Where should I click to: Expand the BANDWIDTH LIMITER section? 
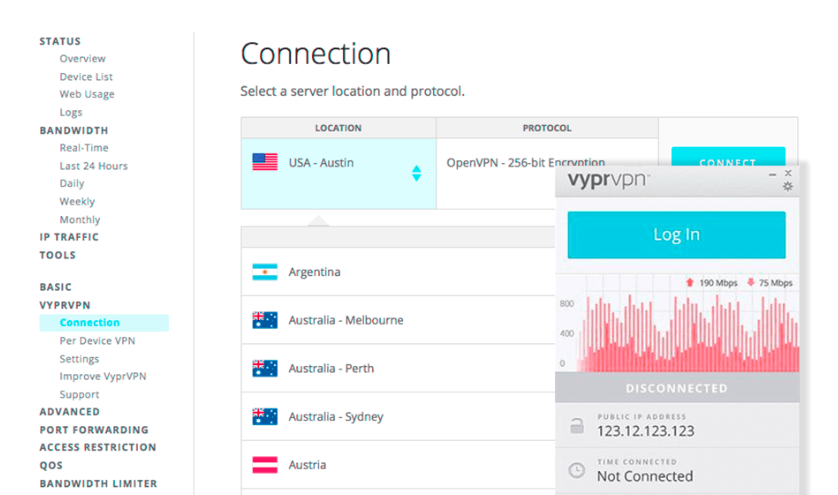[x=98, y=483]
